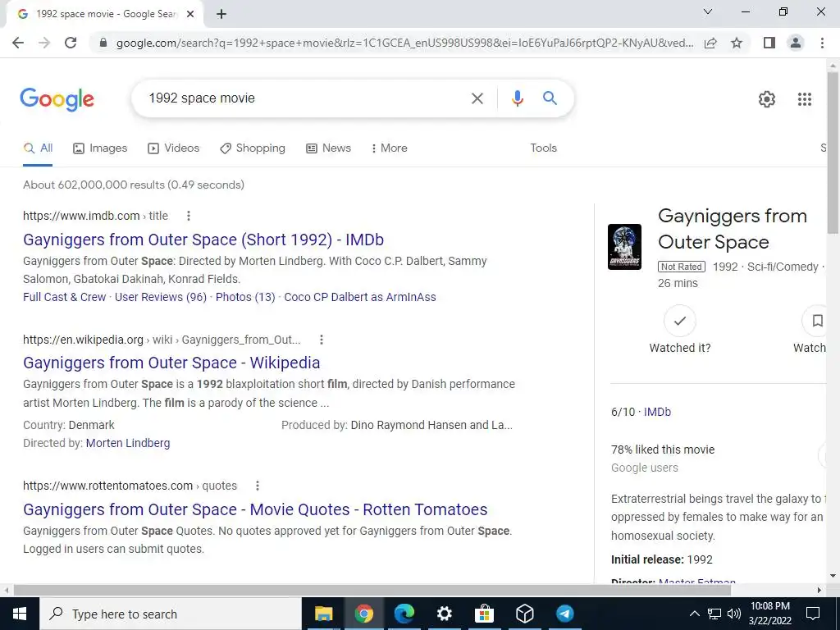
Task: Open the IMDb short film result
Action: [x=203, y=240]
